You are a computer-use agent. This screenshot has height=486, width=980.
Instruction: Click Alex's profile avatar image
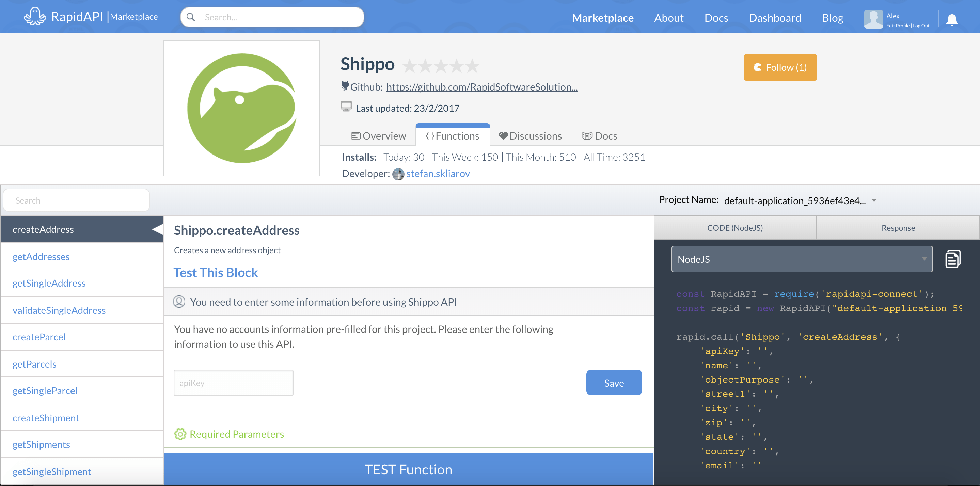(x=873, y=19)
